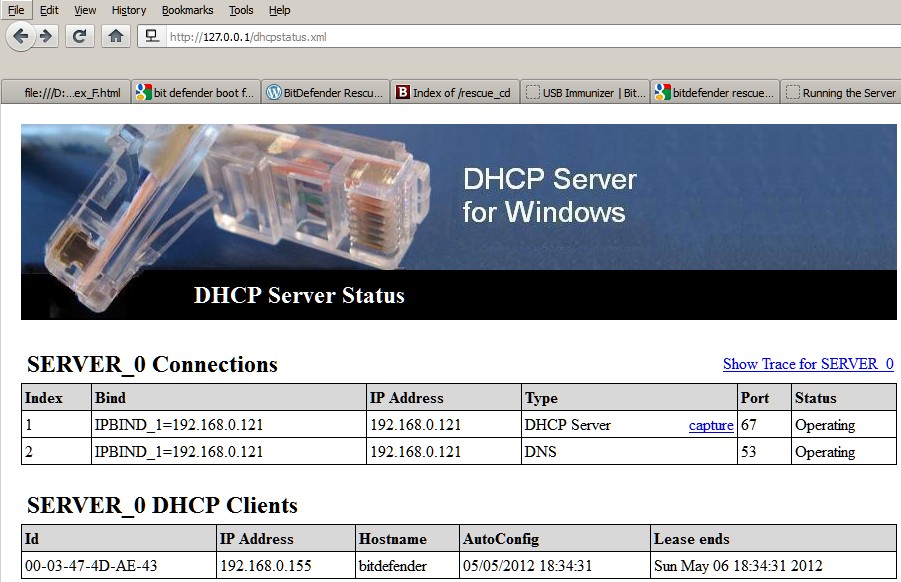The image size is (901, 582).
Task: Click the DHCP Server for Windows banner image
Action: click(x=458, y=220)
